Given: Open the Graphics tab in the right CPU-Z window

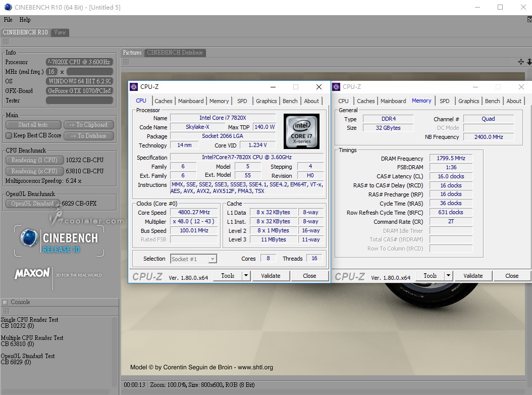Looking at the screenshot, I should point(469,101).
